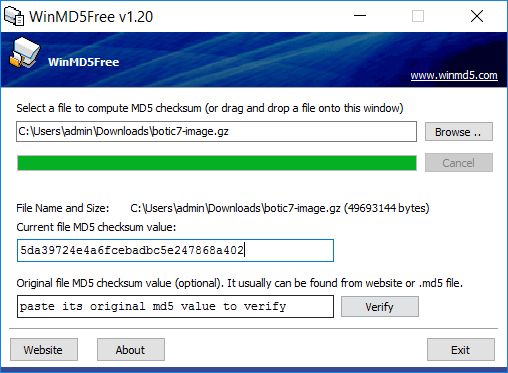Click the current MD5 checksum value field
Screen dimensions: 508x373
[x=175, y=250]
